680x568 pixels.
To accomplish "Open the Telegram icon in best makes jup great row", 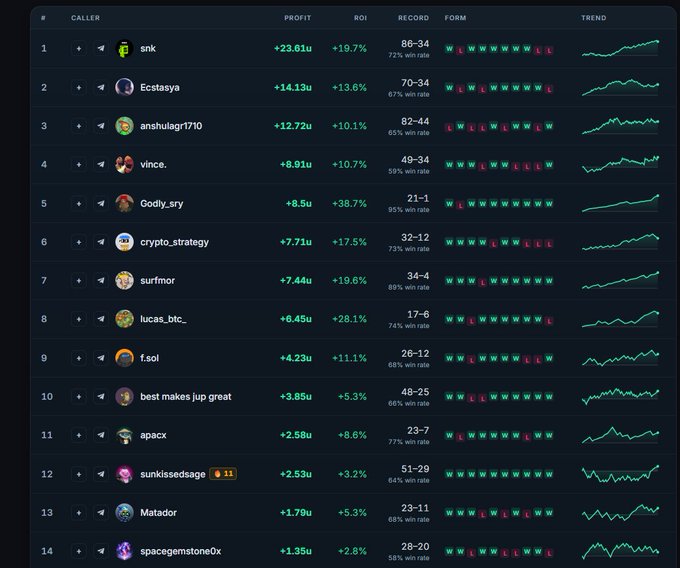I will click(x=101, y=397).
